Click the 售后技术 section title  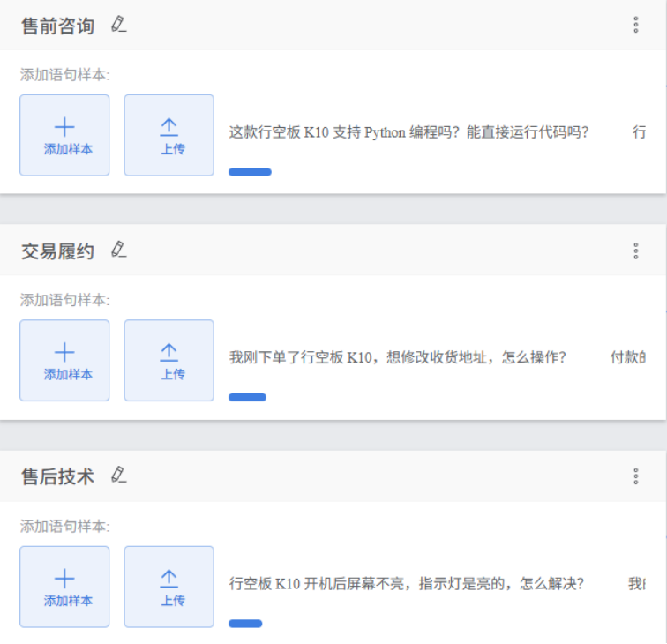pyautogui.click(x=57, y=476)
